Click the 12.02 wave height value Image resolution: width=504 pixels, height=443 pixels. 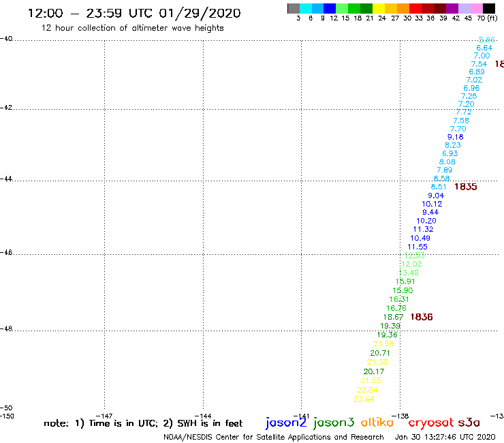point(411,264)
